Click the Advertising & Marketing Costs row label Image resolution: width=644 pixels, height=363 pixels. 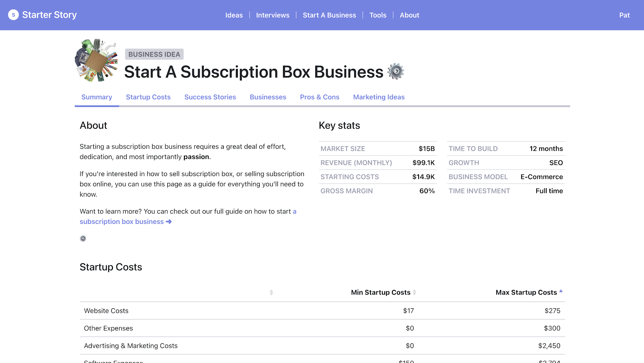tap(131, 345)
